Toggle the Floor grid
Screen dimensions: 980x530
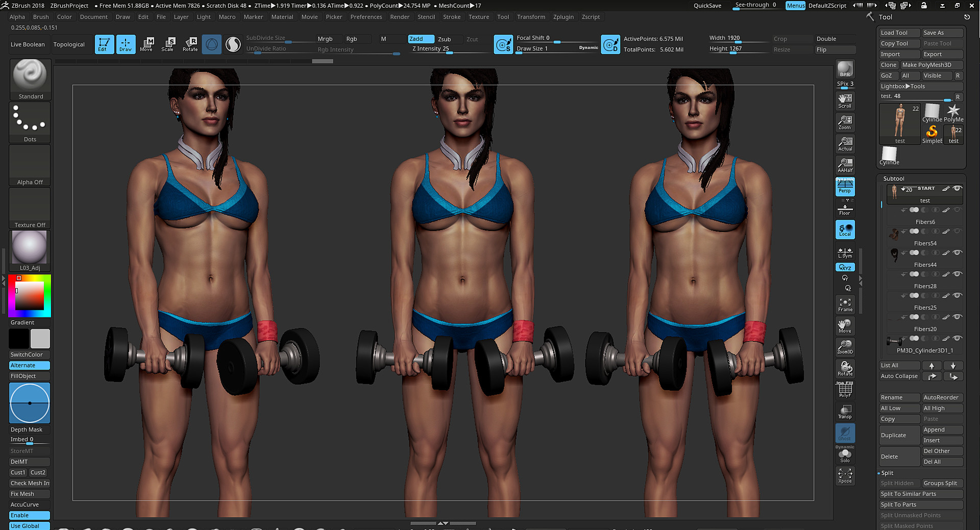pyautogui.click(x=845, y=210)
